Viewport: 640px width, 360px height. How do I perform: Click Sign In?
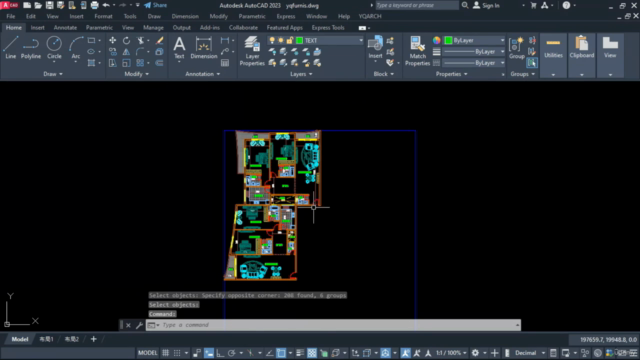click(487, 5)
